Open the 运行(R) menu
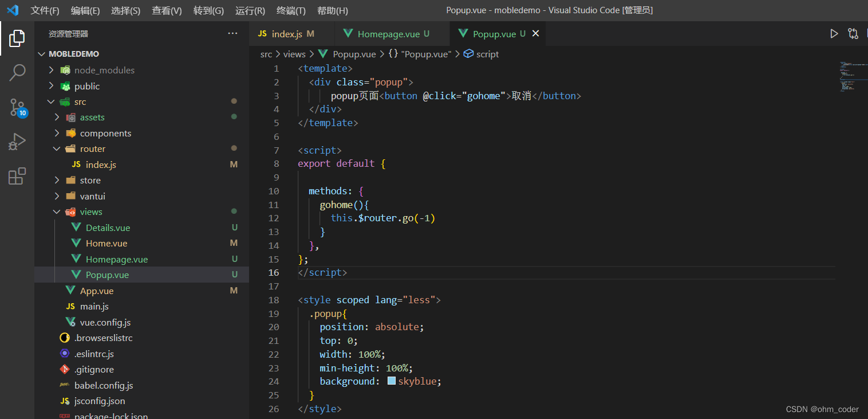 [250, 10]
